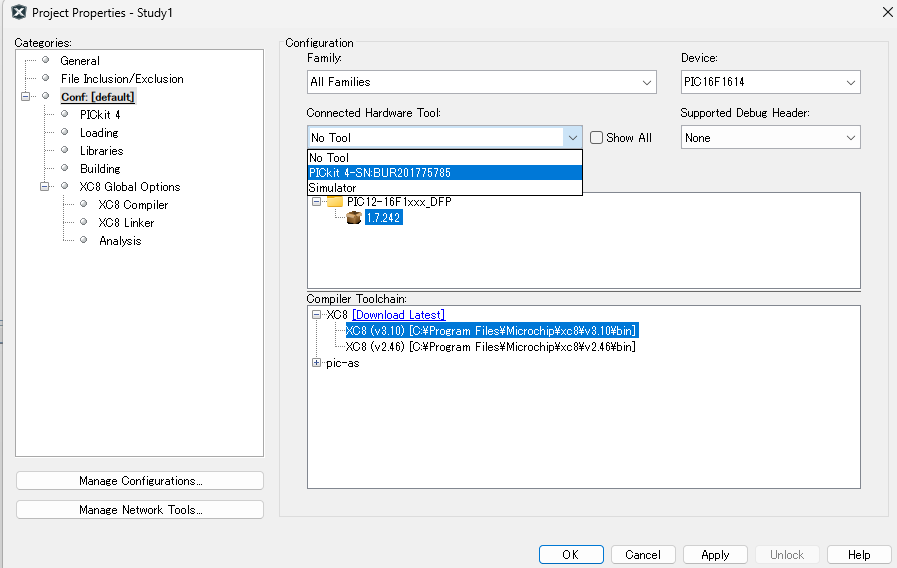Open the Device dropdown showing PIC16F1614
This screenshot has width=897, height=568.
click(850, 82)
